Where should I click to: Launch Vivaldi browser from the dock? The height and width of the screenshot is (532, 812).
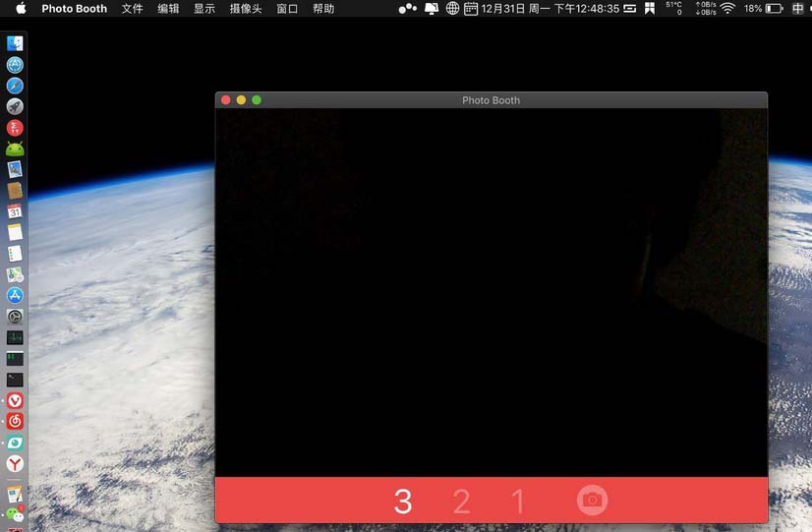pyautogui.click(x=15, y=400)
